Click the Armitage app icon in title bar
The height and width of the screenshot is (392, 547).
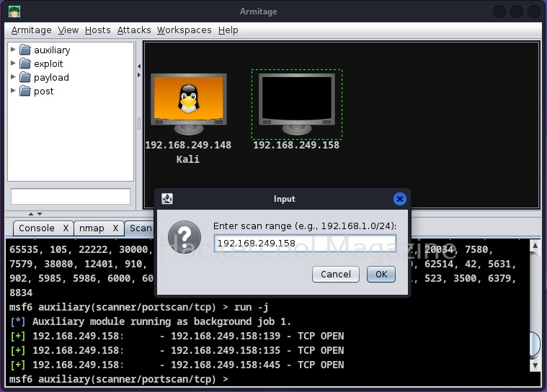(14, 12)
